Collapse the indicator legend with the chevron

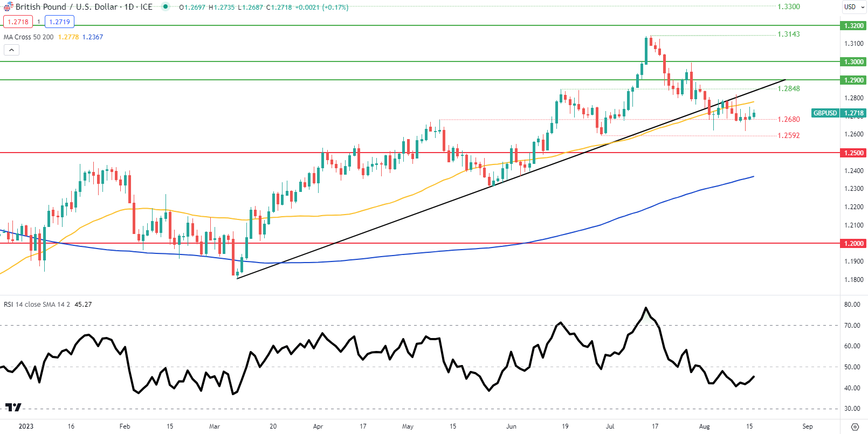click(x=11, y=50)
